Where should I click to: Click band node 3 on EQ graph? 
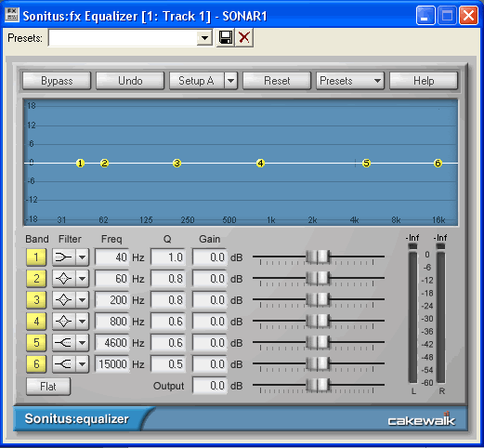coord(177,164)
